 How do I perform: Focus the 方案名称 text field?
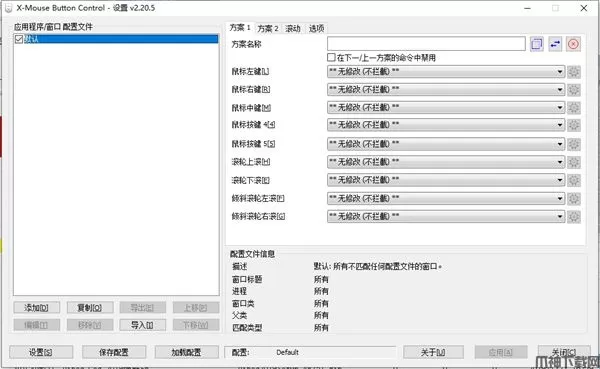tap(426, 44)
